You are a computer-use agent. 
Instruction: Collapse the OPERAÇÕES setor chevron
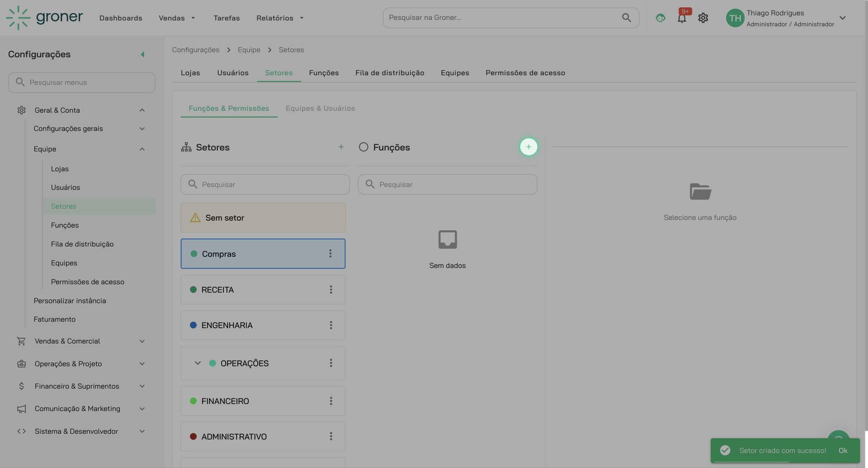[x=197, y=363]
